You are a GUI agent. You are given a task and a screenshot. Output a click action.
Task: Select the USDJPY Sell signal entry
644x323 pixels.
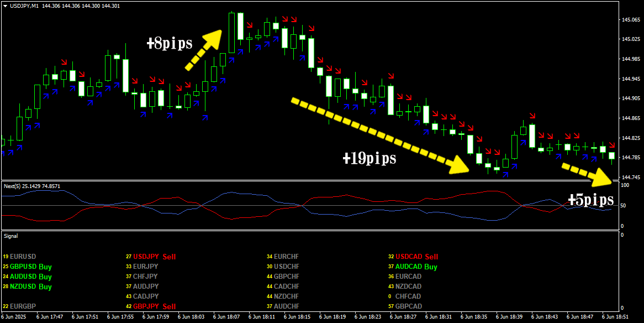click(x=151, y=257)
